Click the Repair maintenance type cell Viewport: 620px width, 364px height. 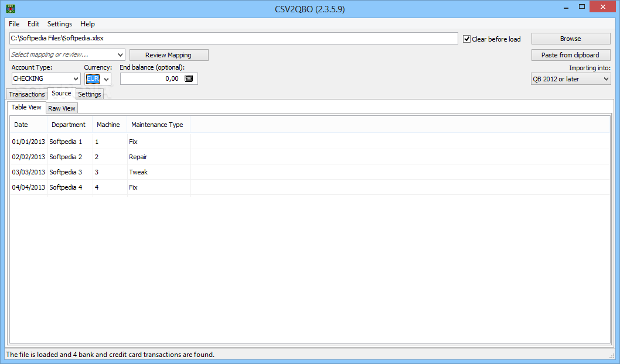[x=159, y=157]
